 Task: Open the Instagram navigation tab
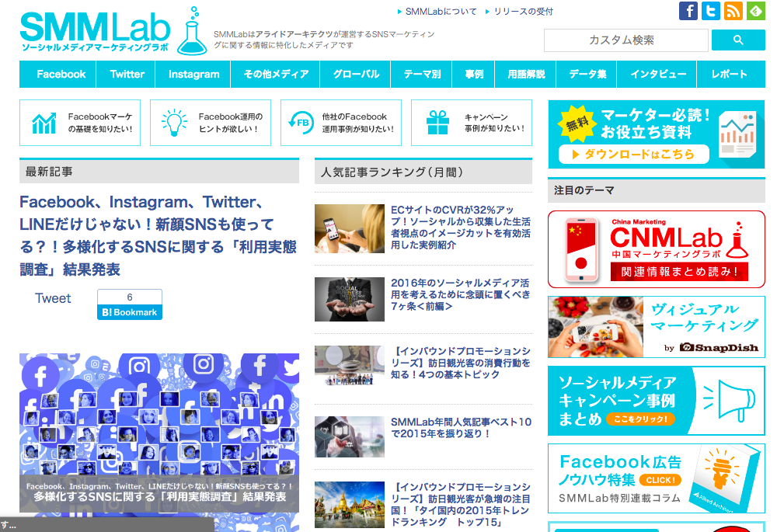pos(193,75)
